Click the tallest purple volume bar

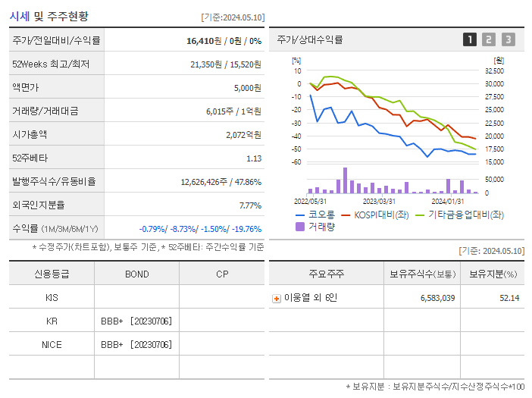click(x=345, y=180)
